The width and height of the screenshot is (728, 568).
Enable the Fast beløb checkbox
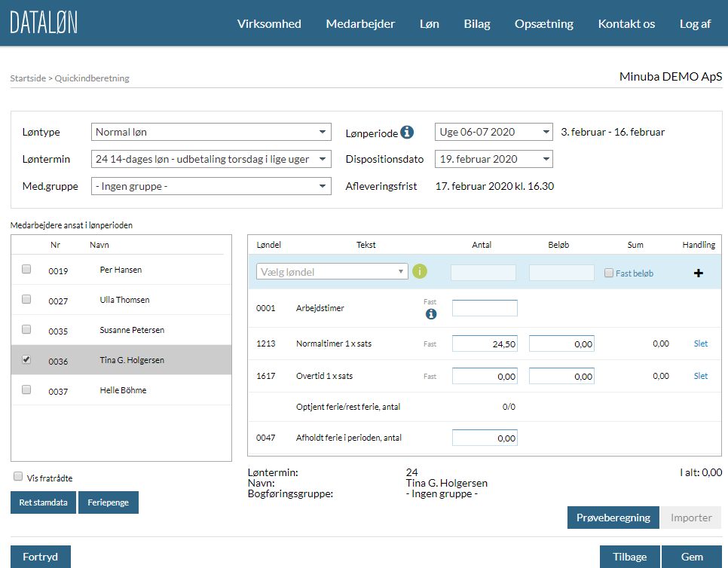609,273
